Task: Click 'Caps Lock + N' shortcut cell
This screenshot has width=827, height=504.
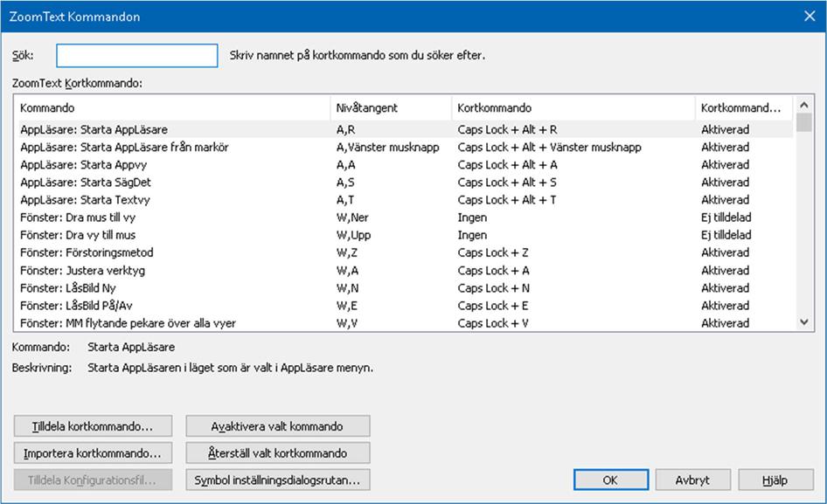Action: point(494,288)
